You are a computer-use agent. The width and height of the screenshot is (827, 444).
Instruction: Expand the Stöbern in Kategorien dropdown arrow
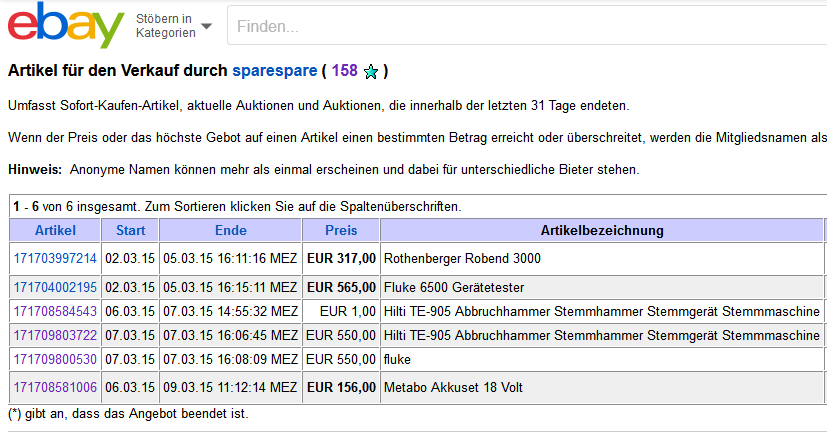coord(207,26)
